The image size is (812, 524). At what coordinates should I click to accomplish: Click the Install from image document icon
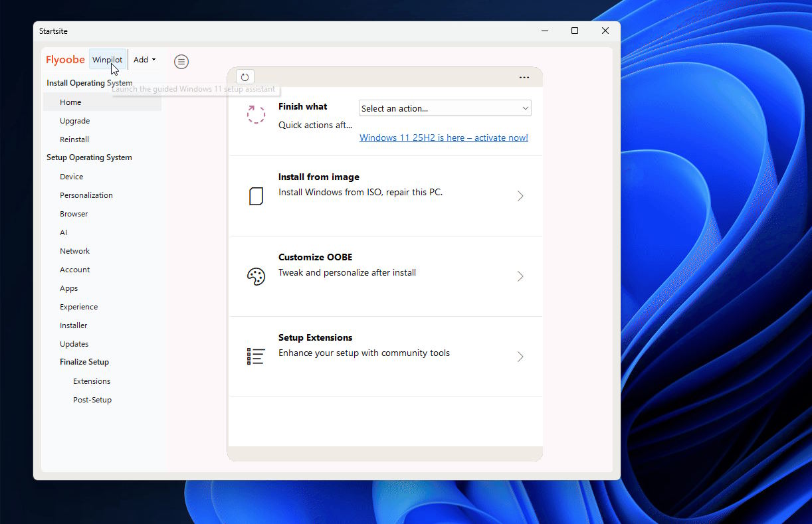[256, 196]
